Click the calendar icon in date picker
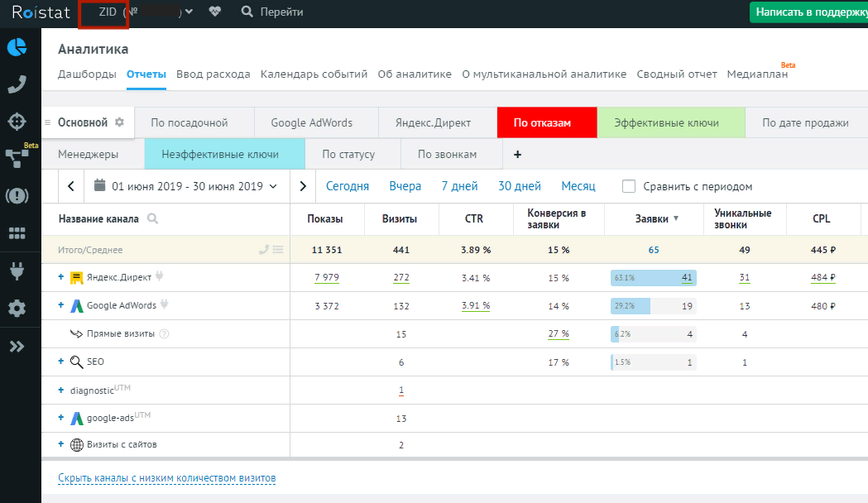Screen dimensions: 868x503 99,184
